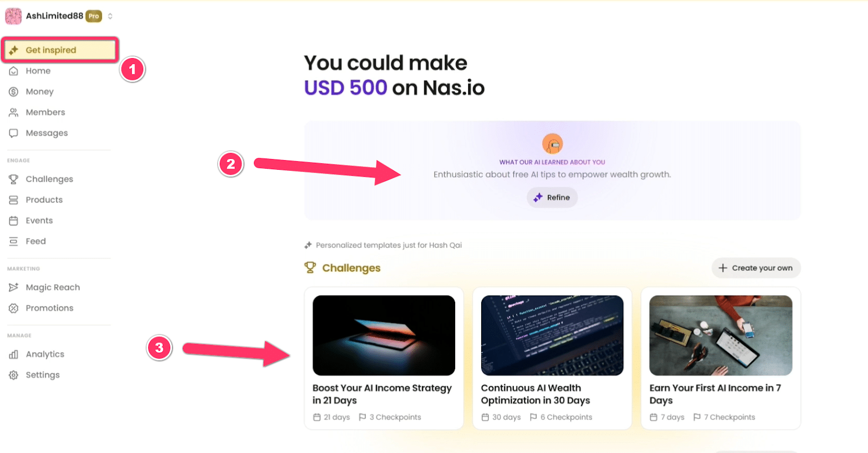
Task: Click the Events calendar icon
Action: 14,221
